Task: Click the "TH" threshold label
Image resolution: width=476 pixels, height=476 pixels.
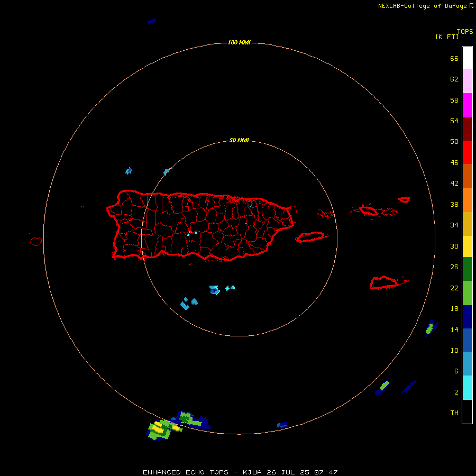Action: coord(454,413)
